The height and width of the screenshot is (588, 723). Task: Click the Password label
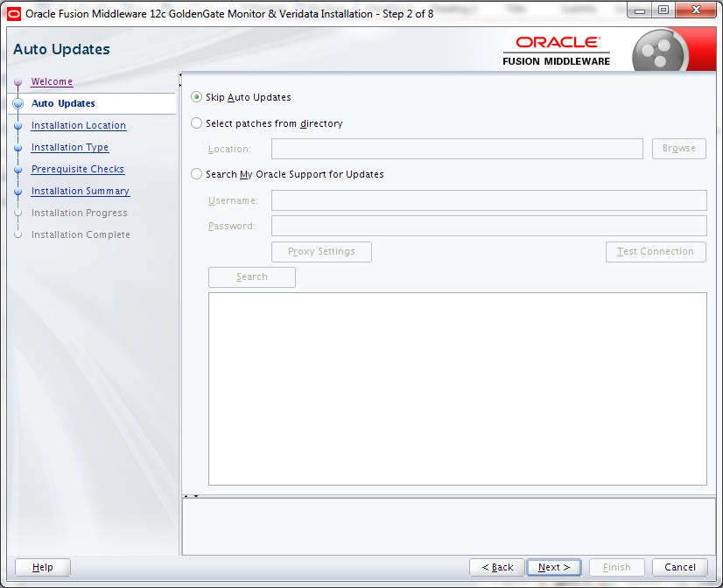(231, 227)
